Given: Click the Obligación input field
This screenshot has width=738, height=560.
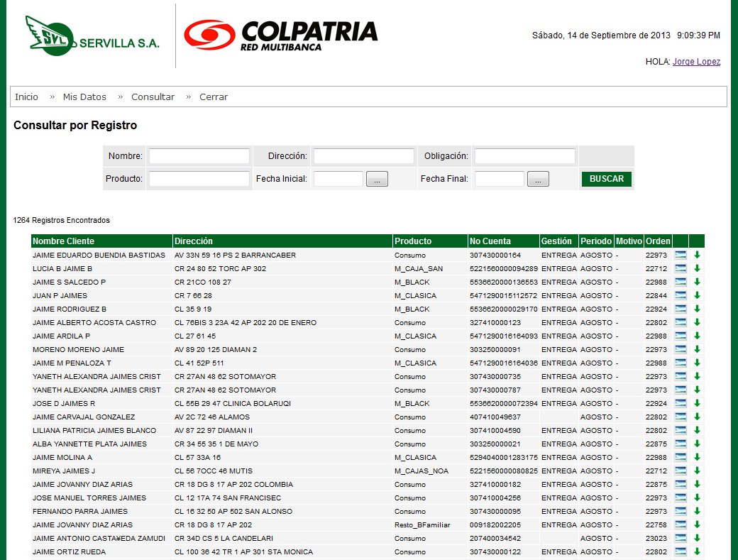Looking at the screenshot, I should (525, 155).
